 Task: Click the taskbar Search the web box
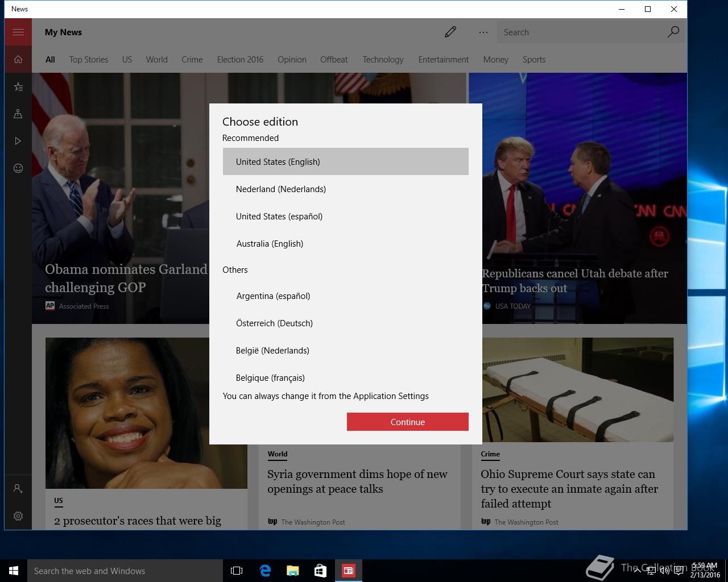[125, 571]
